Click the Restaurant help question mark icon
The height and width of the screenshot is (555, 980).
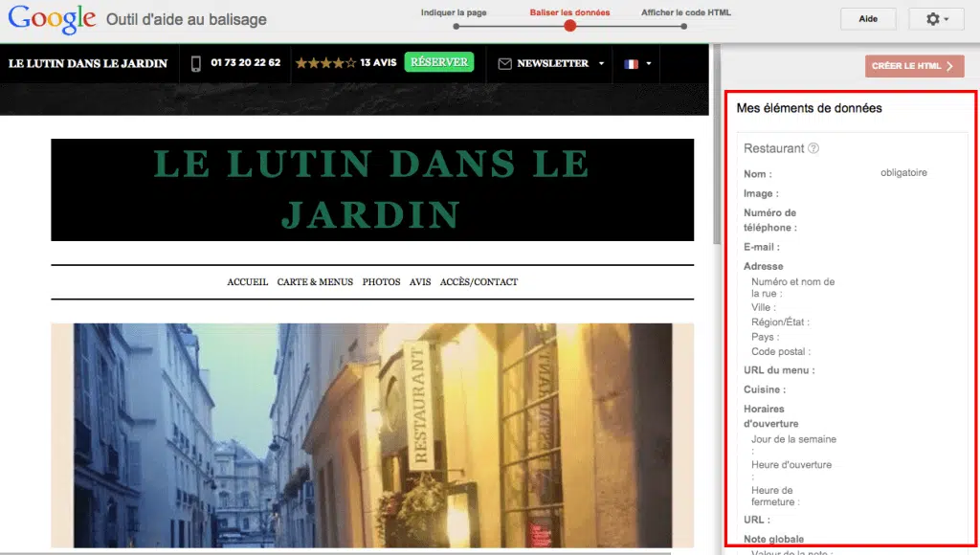(813, 148)
